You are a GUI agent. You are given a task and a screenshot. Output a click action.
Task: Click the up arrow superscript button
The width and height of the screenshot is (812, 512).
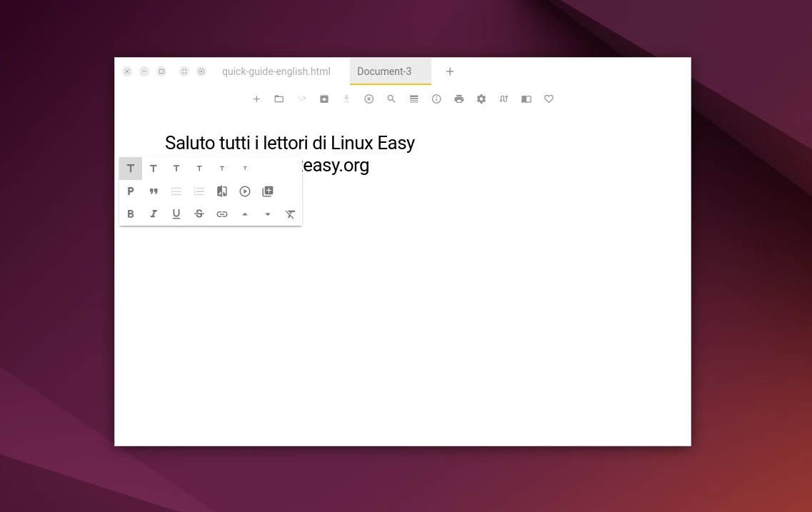pyautogui.click(x=245, y=214)
